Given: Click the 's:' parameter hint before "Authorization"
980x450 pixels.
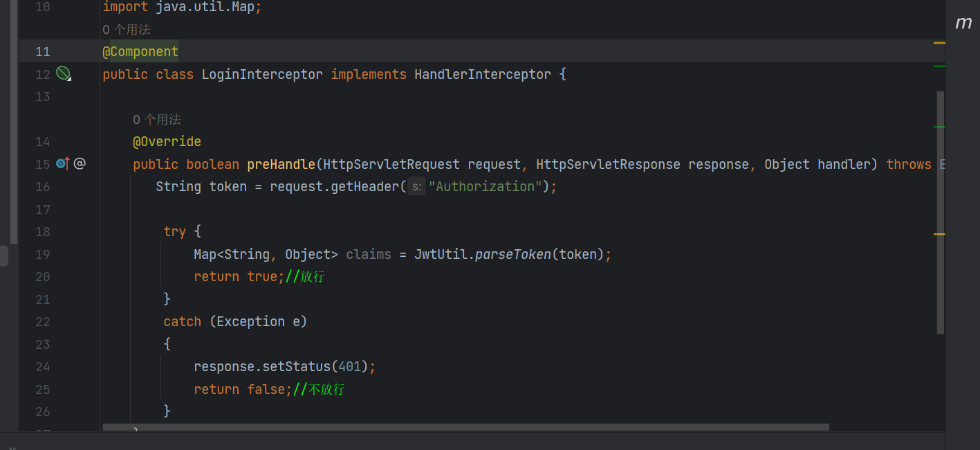Looking at the screenshot, I should (415, 186).
